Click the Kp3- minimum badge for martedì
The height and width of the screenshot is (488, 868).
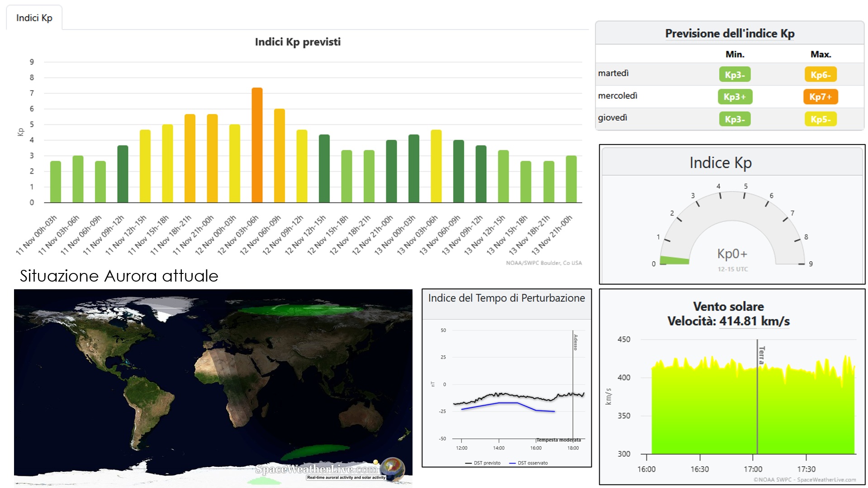pyautogui.click(x=735, y=75)
